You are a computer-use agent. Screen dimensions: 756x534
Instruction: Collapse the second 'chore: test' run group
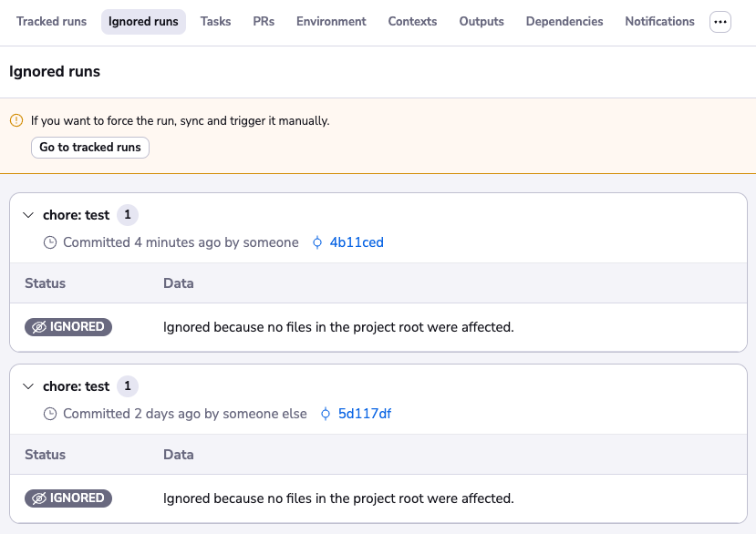(x=27, y=386)
